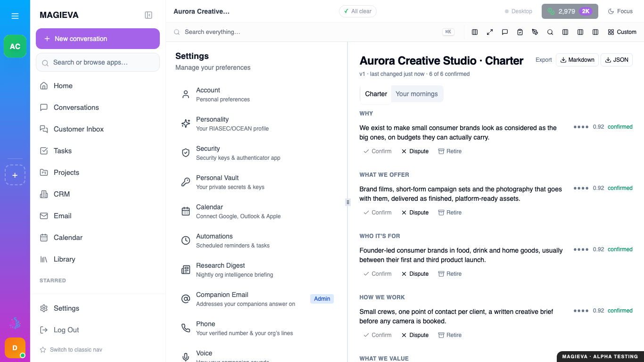Image resolution: width=644 pixels, height=362 pixels.
Task: Open the D user profile avatar
Action: coord(15,348)
